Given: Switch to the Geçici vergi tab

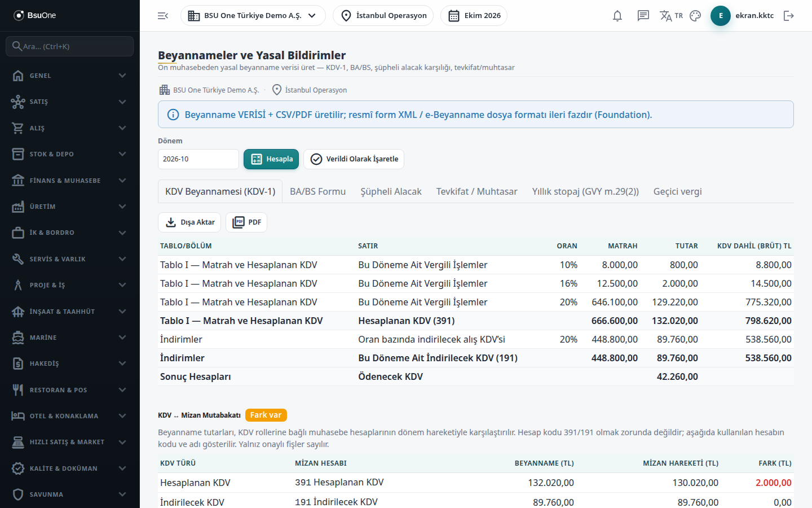Looking at the screenshot, I should pos(677,191).
